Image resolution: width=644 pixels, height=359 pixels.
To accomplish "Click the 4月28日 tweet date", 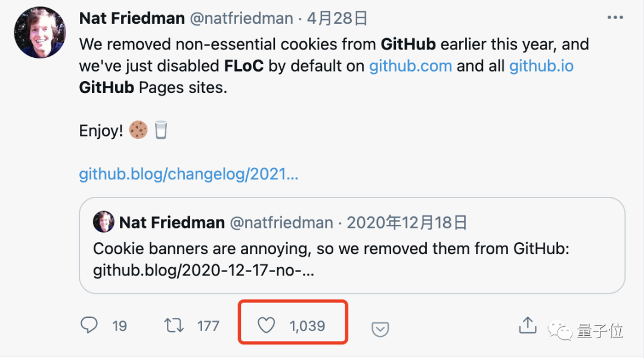I will tap(337, 18).
